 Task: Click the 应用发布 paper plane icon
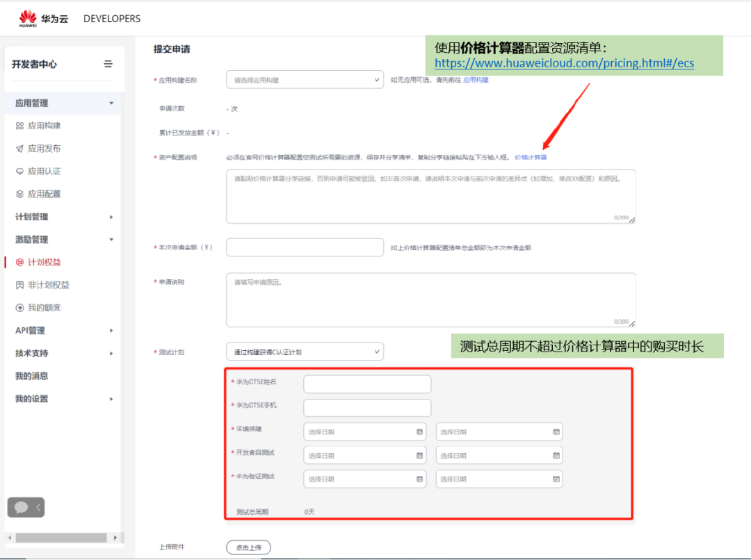point(19,149)
